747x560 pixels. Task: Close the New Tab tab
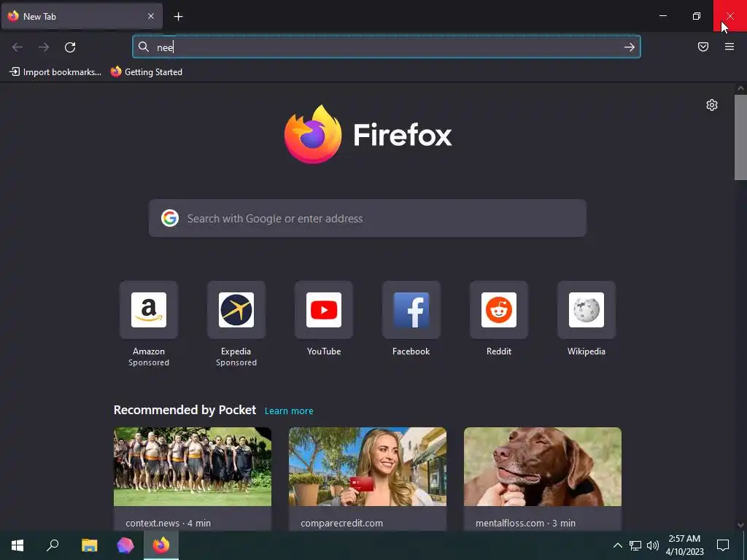point(151,16)
